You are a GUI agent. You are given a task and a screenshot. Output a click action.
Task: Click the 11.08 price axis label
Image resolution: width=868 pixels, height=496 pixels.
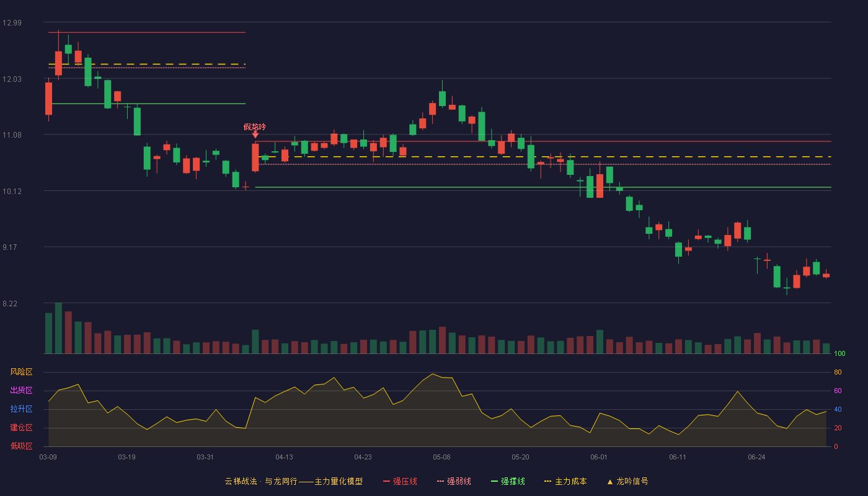(x=12, y=135)
